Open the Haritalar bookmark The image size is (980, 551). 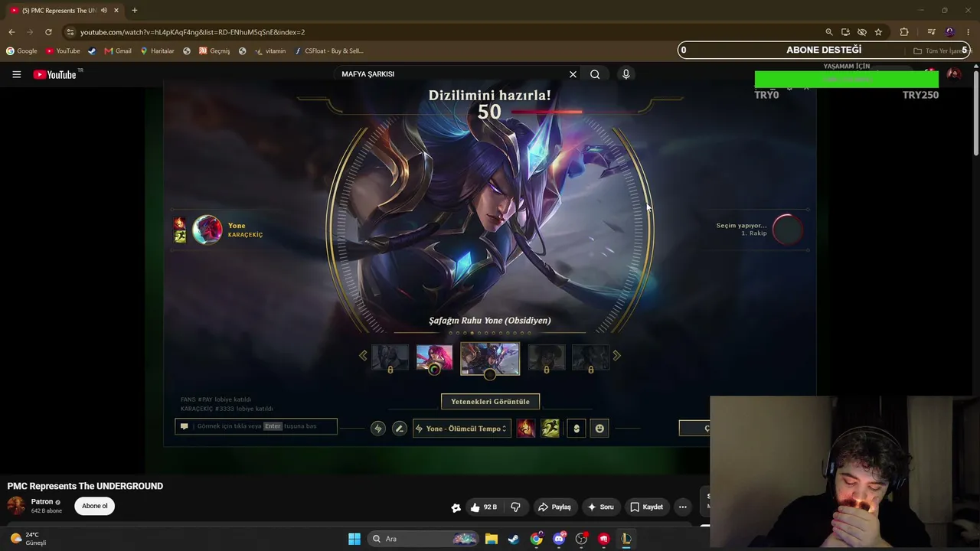[157, 51]
